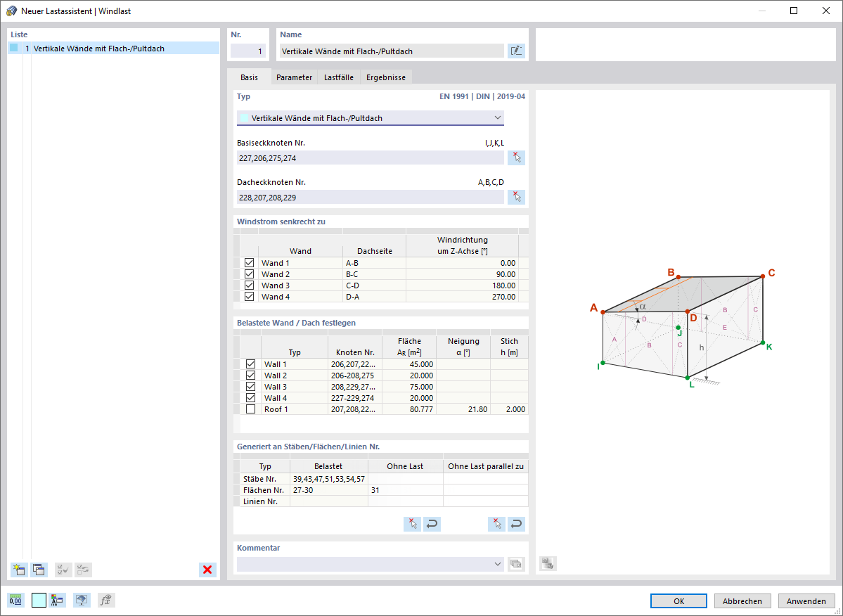Viewport: 843px width, 616px height.
Task: Click the edit name icon beside Name field
Action: point(516,51)
